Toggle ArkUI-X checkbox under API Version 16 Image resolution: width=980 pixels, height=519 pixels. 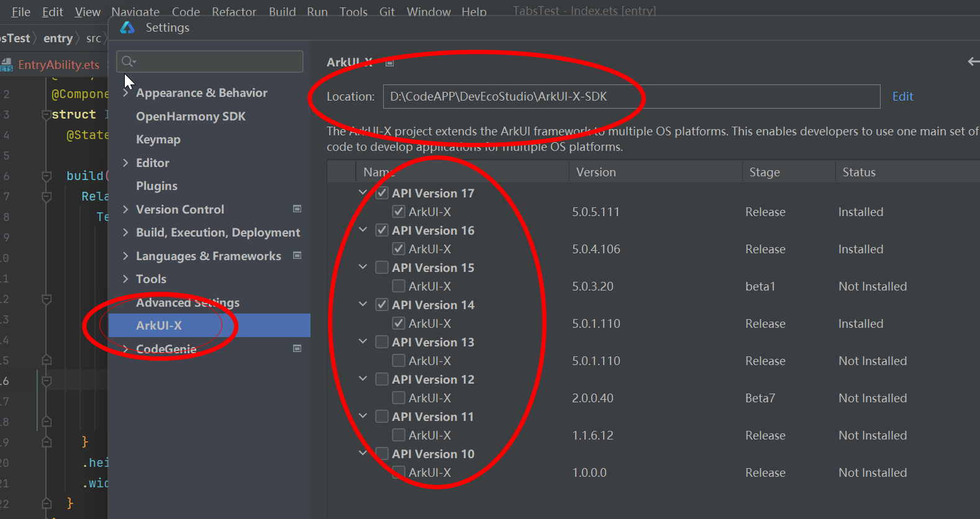pos(399,249)
